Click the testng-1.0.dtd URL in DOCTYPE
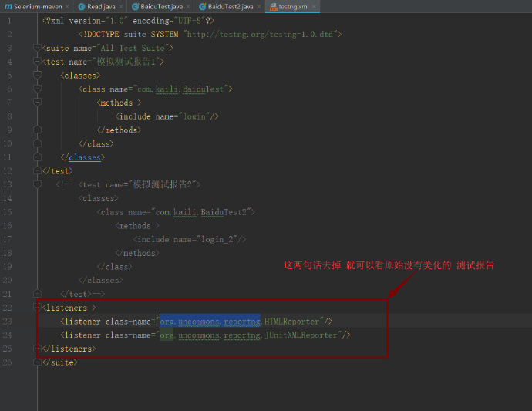Image resolution: width=532 pixels, height=411 pixels. coord(260,34)
